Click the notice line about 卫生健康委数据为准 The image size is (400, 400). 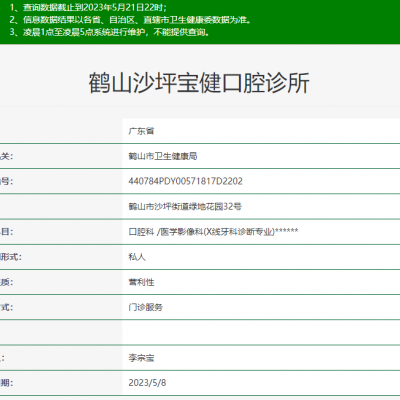[130, 20]
